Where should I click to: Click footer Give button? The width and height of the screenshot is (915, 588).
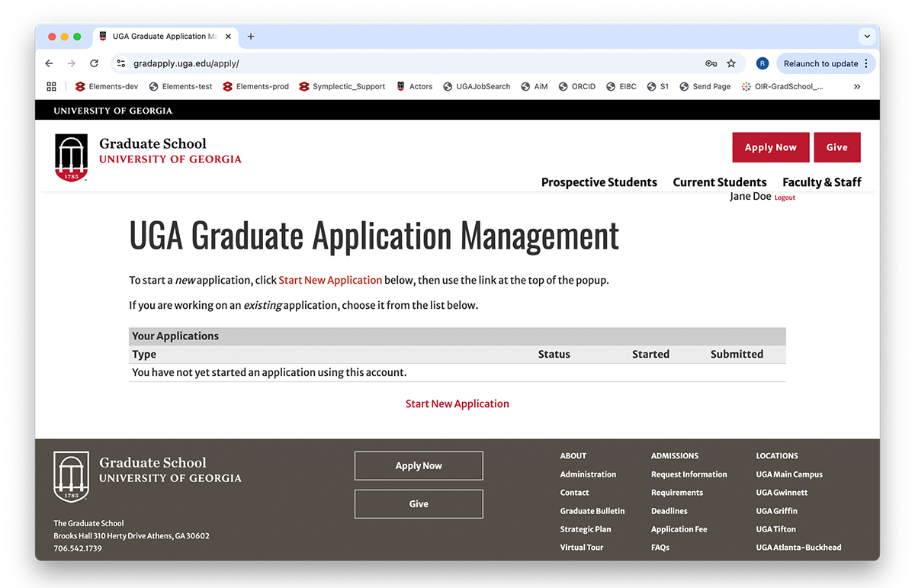click(419, 504)
